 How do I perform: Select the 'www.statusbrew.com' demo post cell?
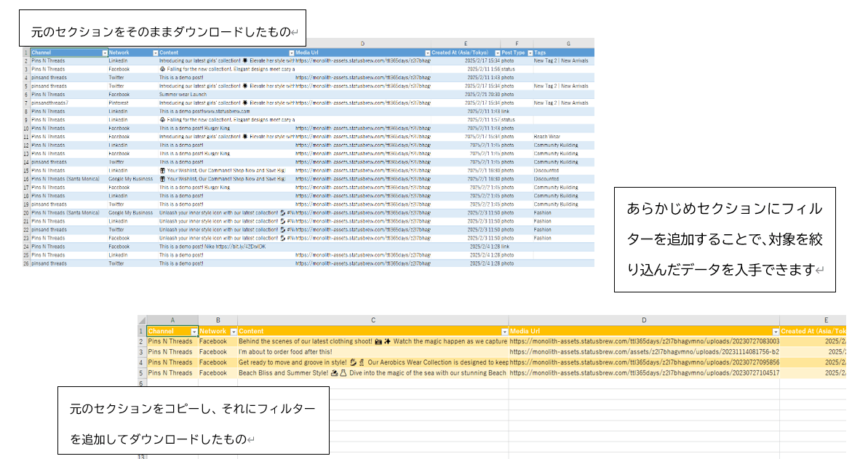tap(226, 111)
